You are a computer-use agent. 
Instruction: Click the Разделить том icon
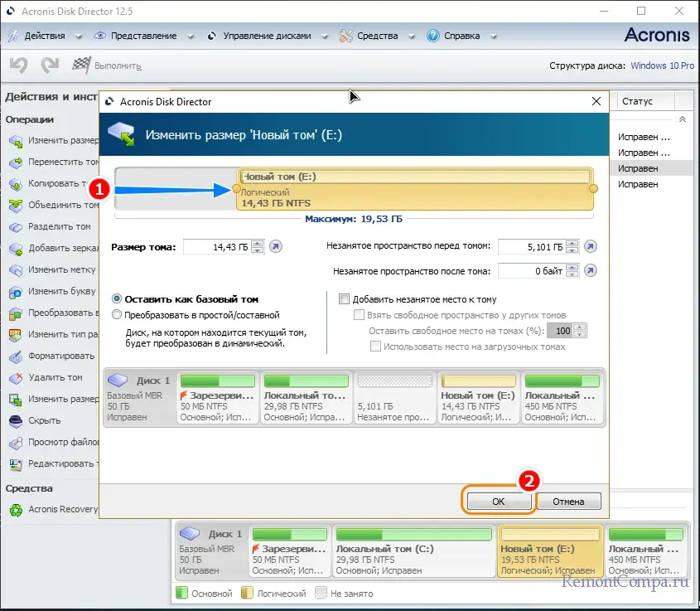click(x=16, y=227)
